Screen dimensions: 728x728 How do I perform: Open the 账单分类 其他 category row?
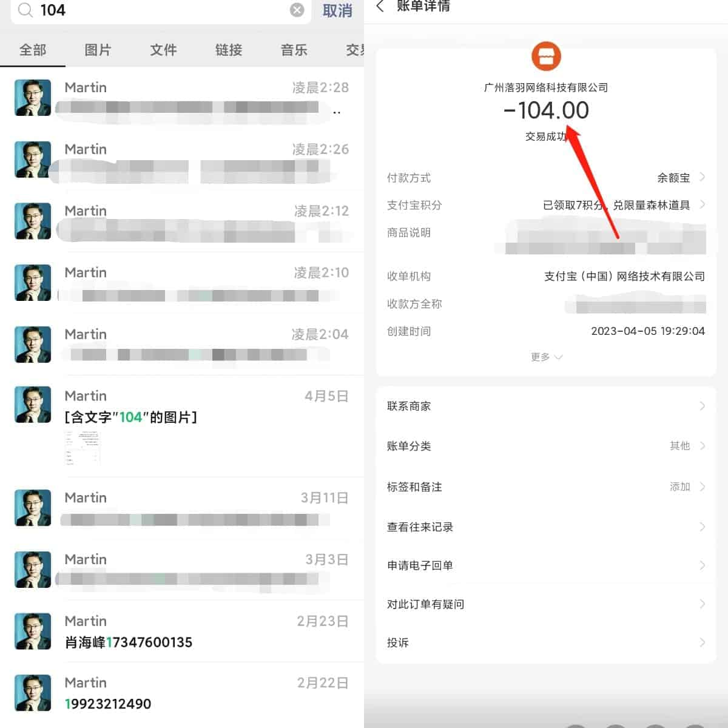tap(546, 446)
